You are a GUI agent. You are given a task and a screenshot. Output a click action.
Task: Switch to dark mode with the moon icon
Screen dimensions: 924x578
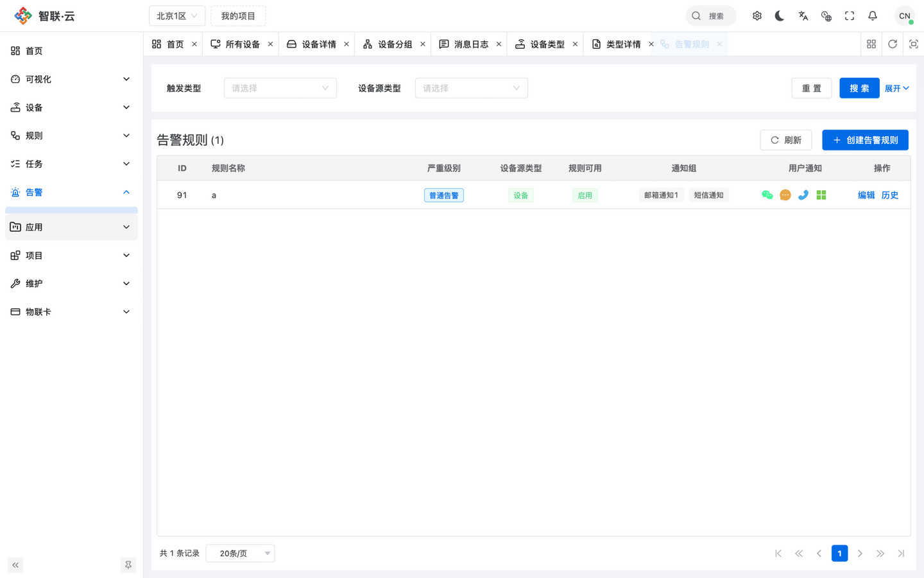click(x=780, y=16)
